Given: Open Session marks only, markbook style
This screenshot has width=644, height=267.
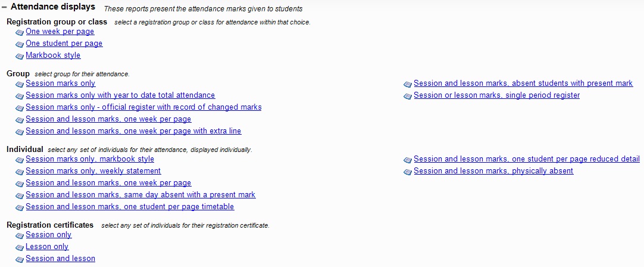Looking at the screenshot, I should click(90, 159).
